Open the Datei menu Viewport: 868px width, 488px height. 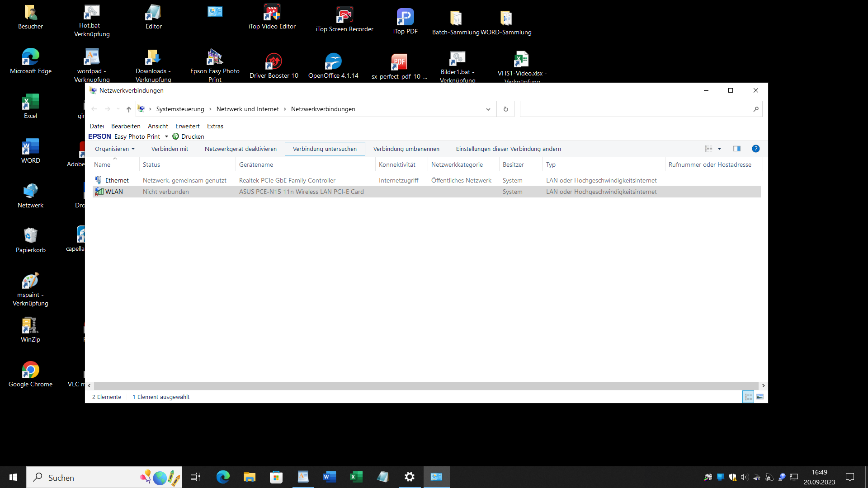point(97,126)
